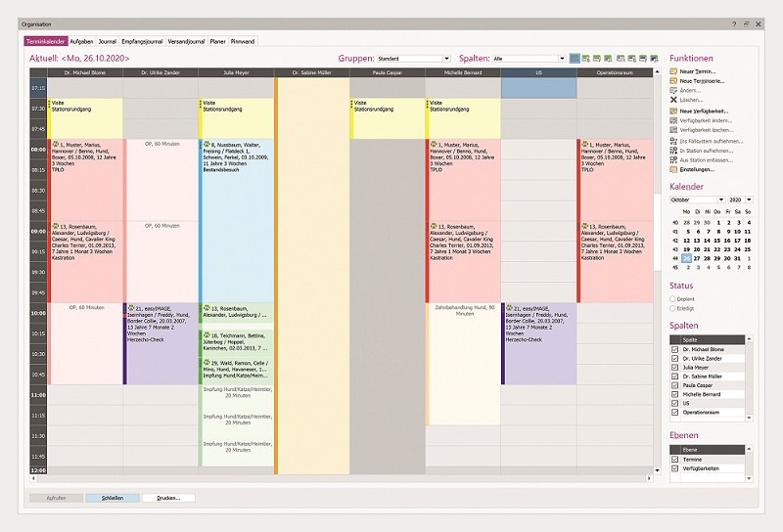Open the Gruppen dropdown

(446, 59)
